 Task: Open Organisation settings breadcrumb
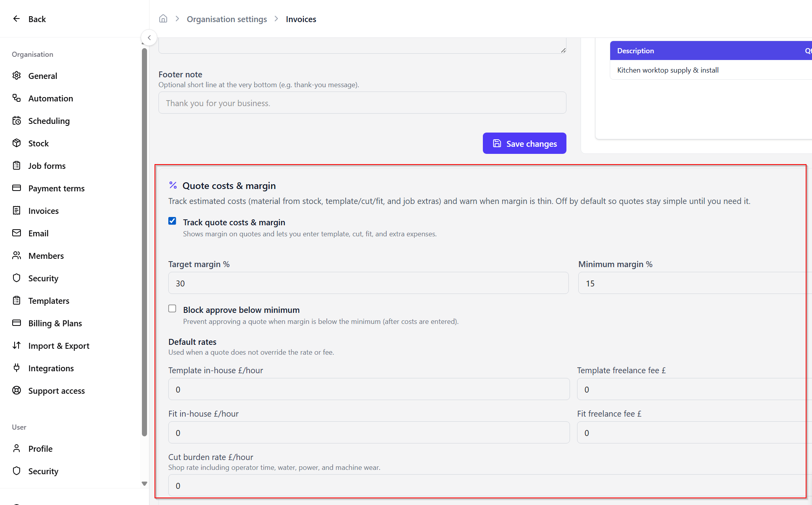(x=227, y=19)
